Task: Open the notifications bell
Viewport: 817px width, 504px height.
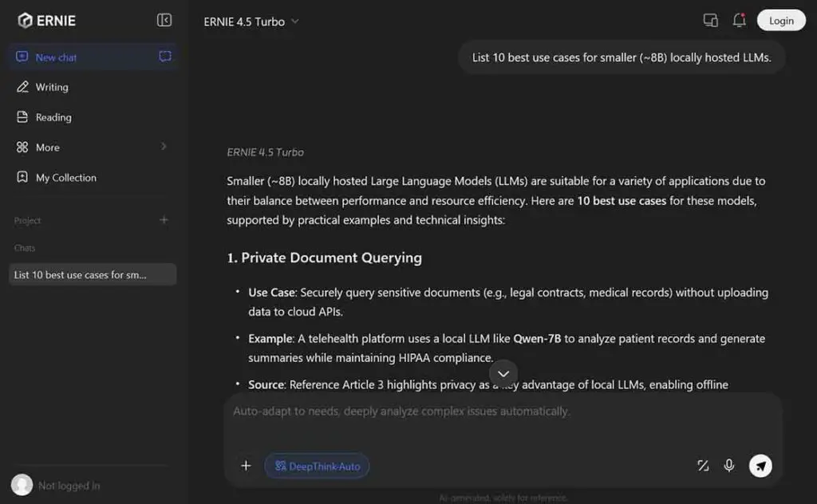Action: (x=739, y=21)
